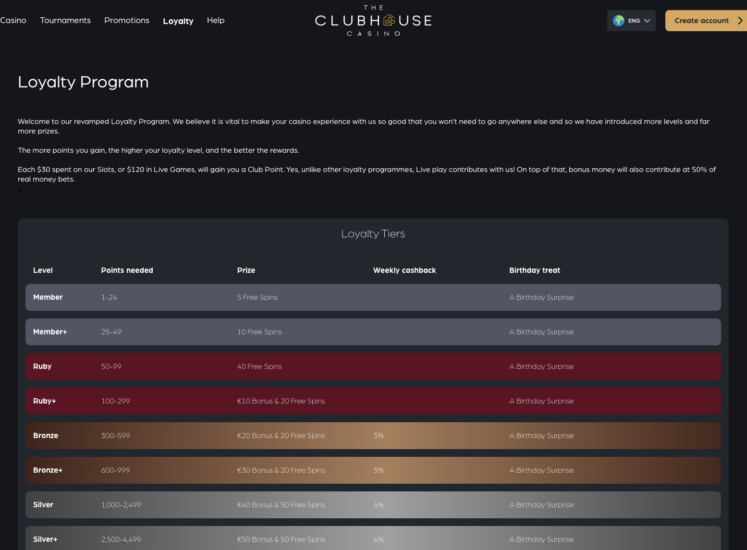Select the Loyalty navigation tab

(x=178, y=21)
